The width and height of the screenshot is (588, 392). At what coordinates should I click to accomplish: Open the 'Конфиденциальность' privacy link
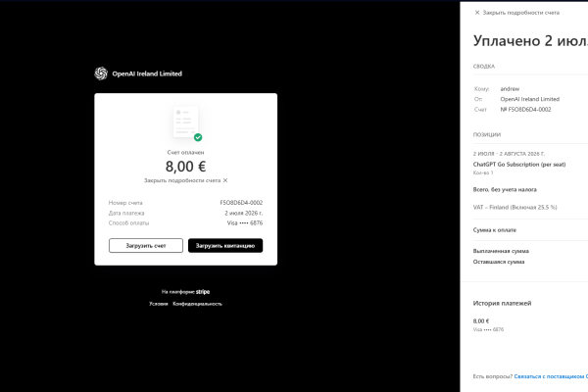click(197, 304)
